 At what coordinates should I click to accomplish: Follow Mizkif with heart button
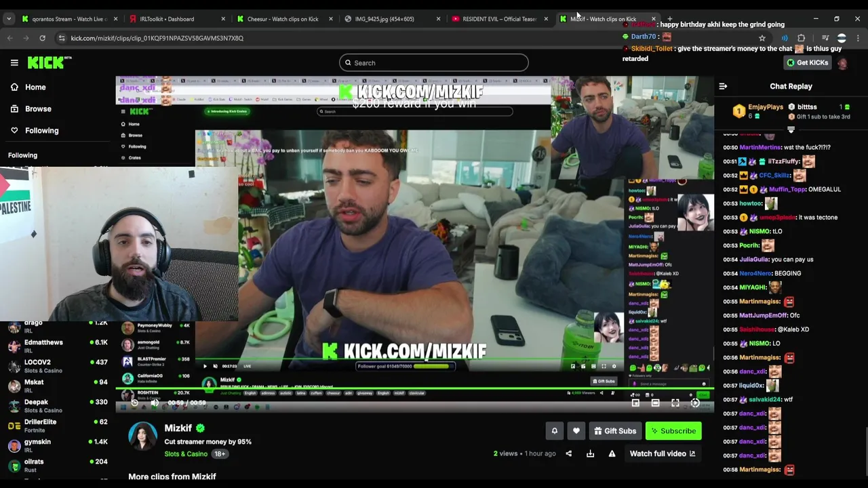tap(576, 430)
